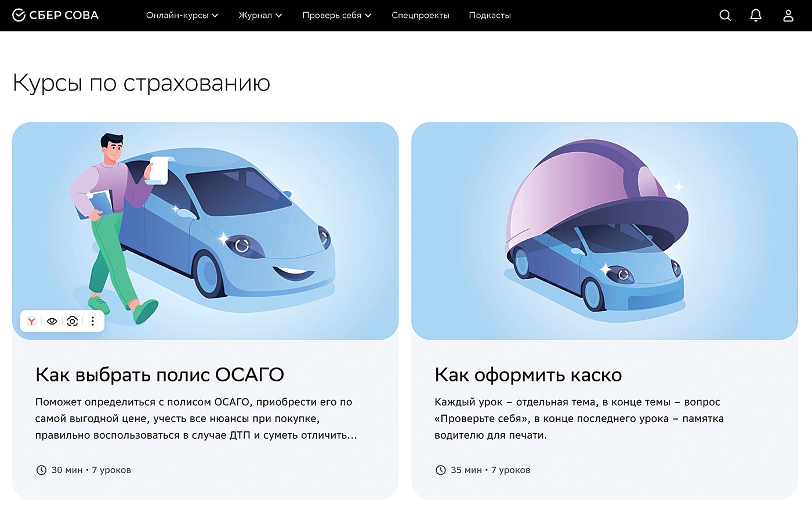The height and width of the screenshot is (519, 812).
Task: Open the site search
Action: [x=725, y=16]
